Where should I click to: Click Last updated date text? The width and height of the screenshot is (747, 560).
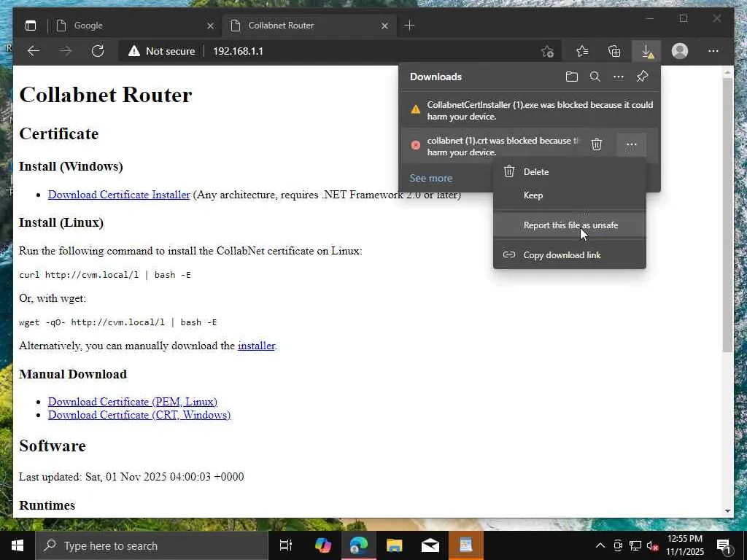[x=131, y=477]
